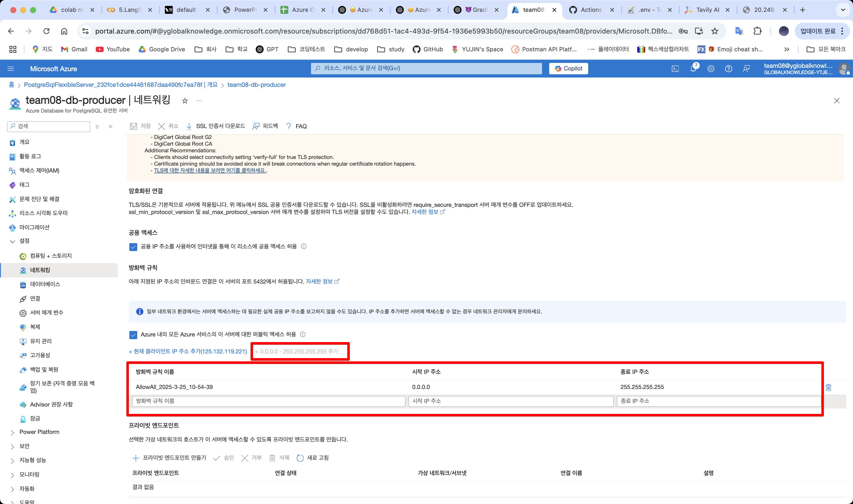The image size is (853, 504).
Task: Open the Azure portal hamburger menu
Action: 11,69
